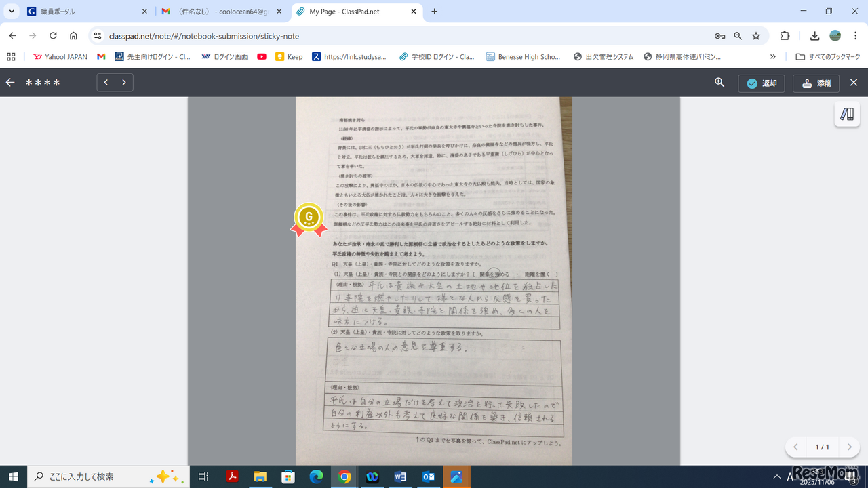The image size is (868, 488).
Task: Click the Chrome profile avatar icon
Action: click(x=834, y=35)
